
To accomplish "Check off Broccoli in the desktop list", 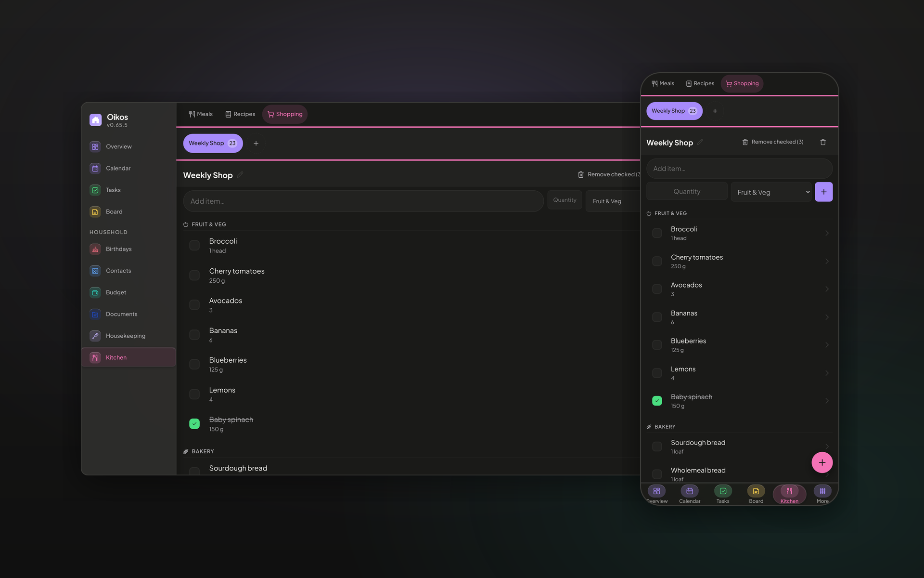I will coord(194,245).
